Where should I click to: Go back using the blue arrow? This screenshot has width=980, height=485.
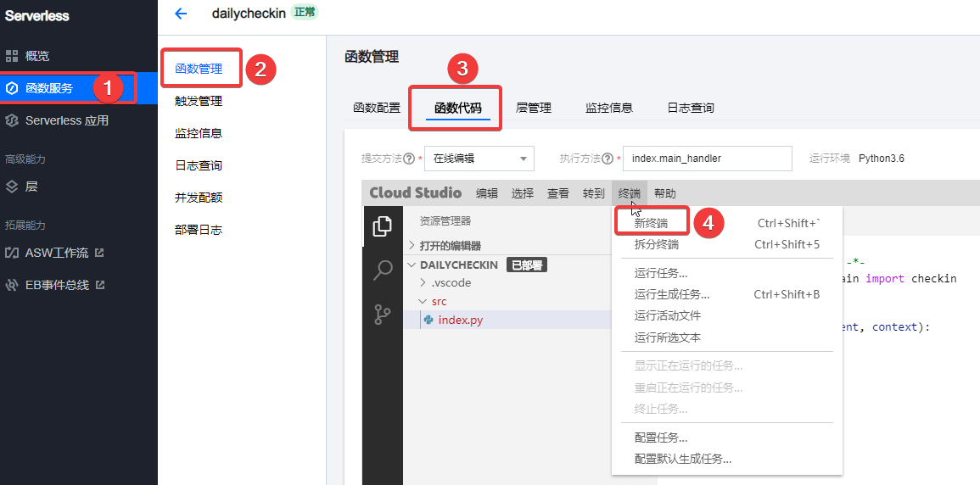click(181, 13)
